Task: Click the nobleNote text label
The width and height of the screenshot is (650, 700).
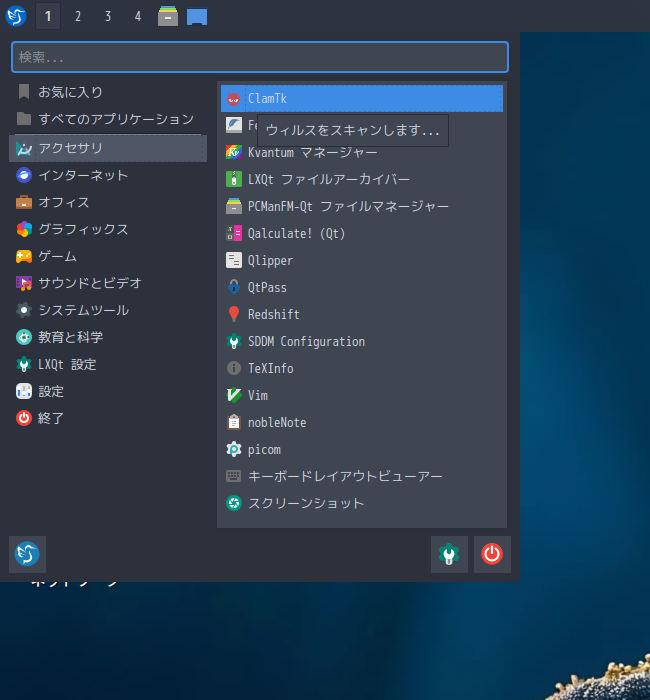Action: click(277, 422)
